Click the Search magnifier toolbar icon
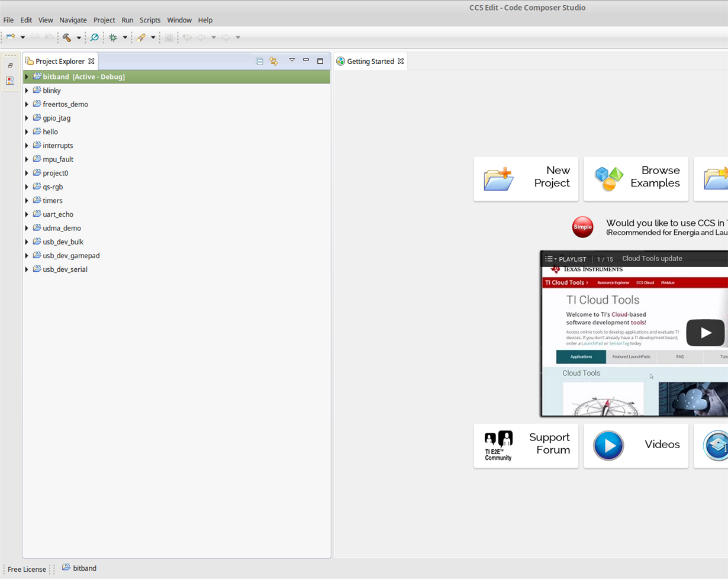728x579 pixels. tap(94, 37)
